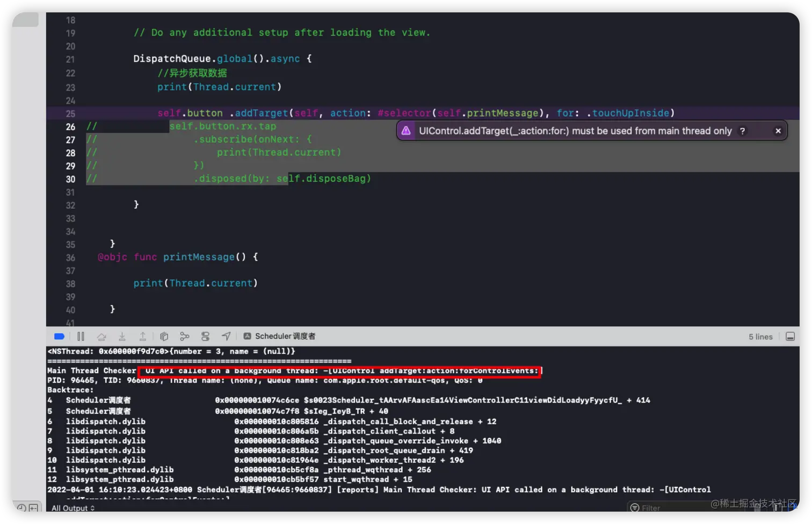This screenshot has height=524, width=812.
Task: Click the Simulate Location arrow icon
Action: coord(226,336)
